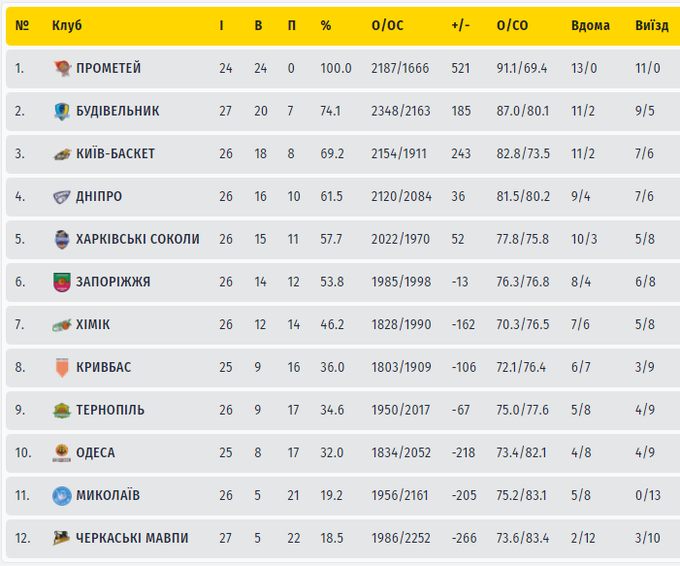Viewport: 680px width, 566px height.
Task: Click the Миколаїв team logo icon
Action: (x=62, y=495)
